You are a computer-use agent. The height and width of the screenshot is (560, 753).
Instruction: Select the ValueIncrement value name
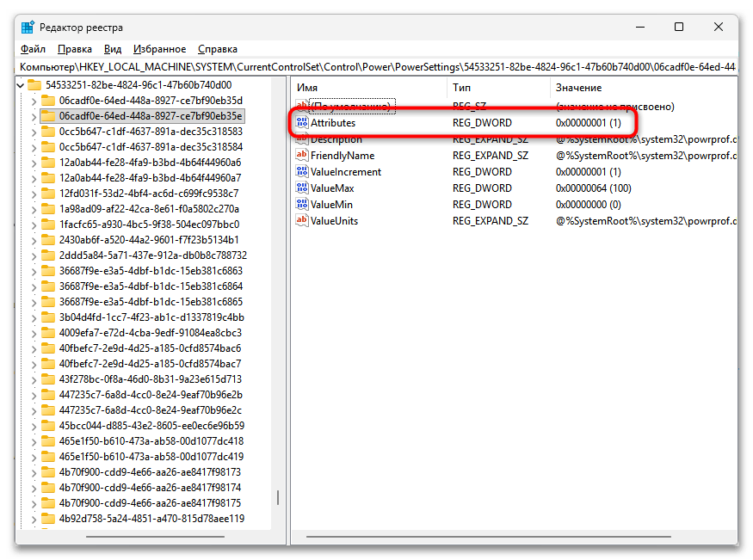[x=346, y=172]
